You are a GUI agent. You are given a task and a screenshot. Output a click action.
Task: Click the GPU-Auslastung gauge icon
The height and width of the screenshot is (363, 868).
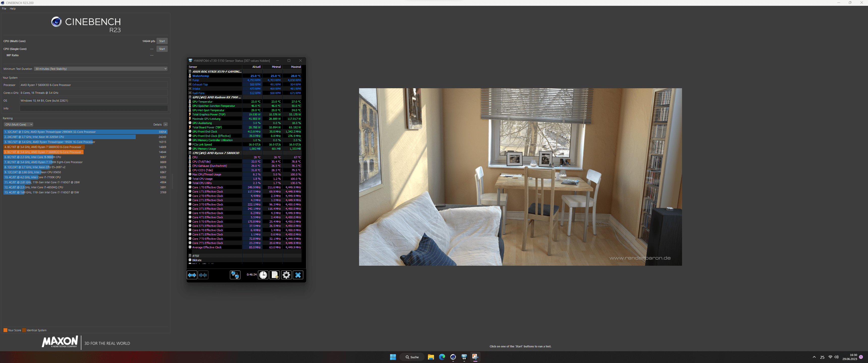[x=190, y=123]
